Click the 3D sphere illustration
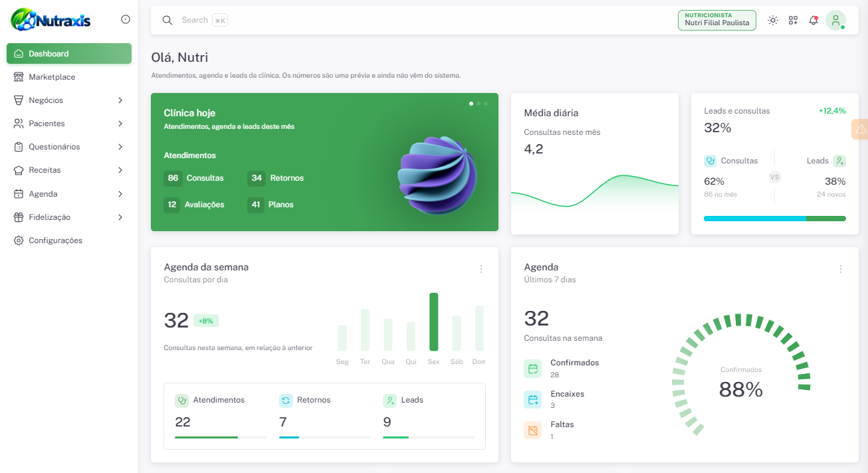Screen dimensions: 868x473 (437, 176)
